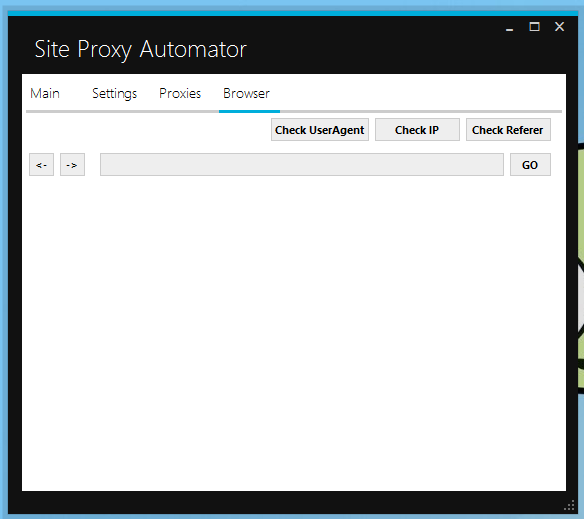Activate the Browser tab

247,93
